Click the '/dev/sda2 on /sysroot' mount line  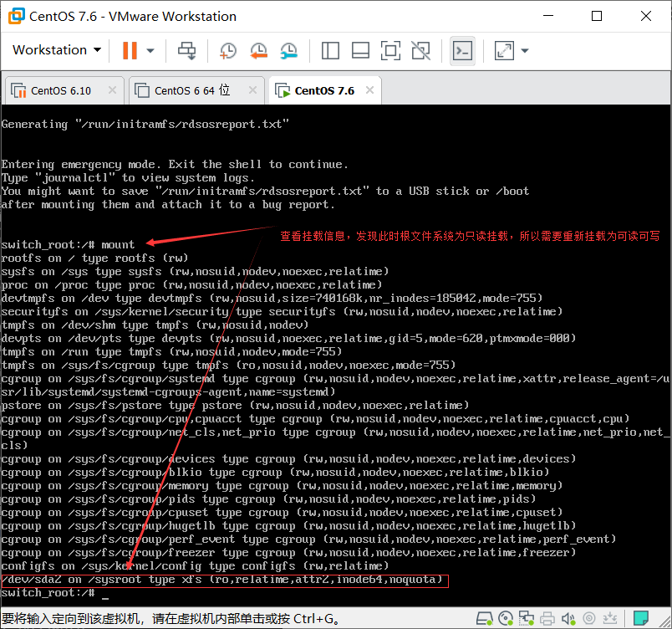[x=222, y=580]
